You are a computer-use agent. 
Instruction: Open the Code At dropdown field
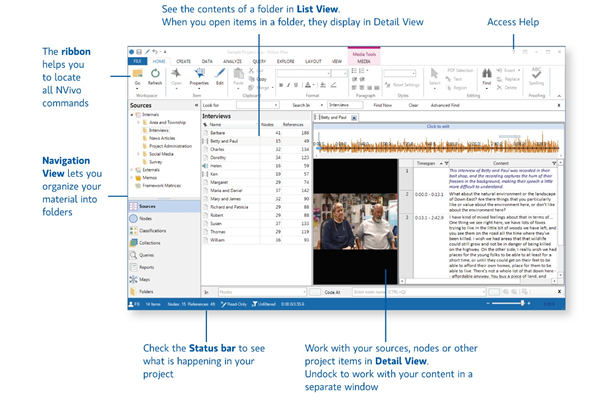420,292
